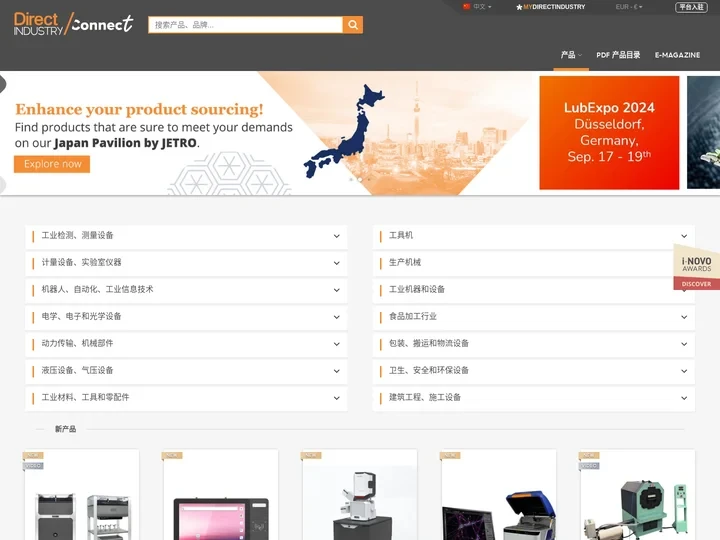
Task: Expand 包装、搬运和物流设备 category
Action: click(534, 344)
